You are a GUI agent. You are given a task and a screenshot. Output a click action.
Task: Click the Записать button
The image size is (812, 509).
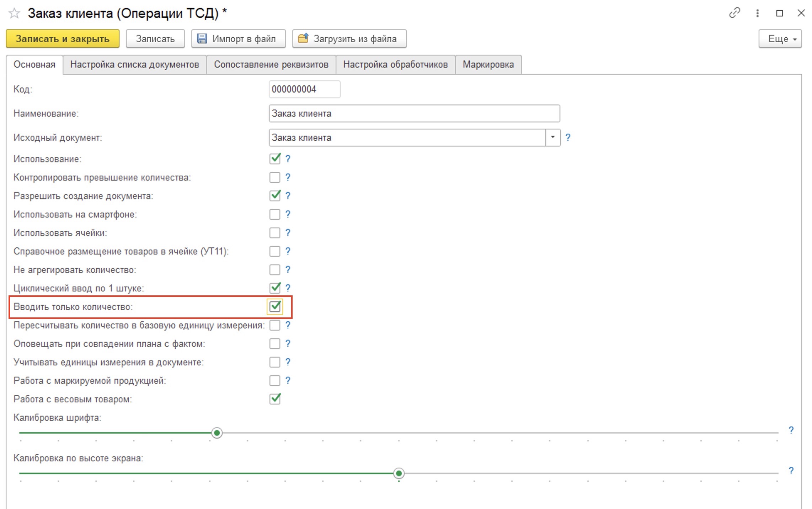point(155,39)
